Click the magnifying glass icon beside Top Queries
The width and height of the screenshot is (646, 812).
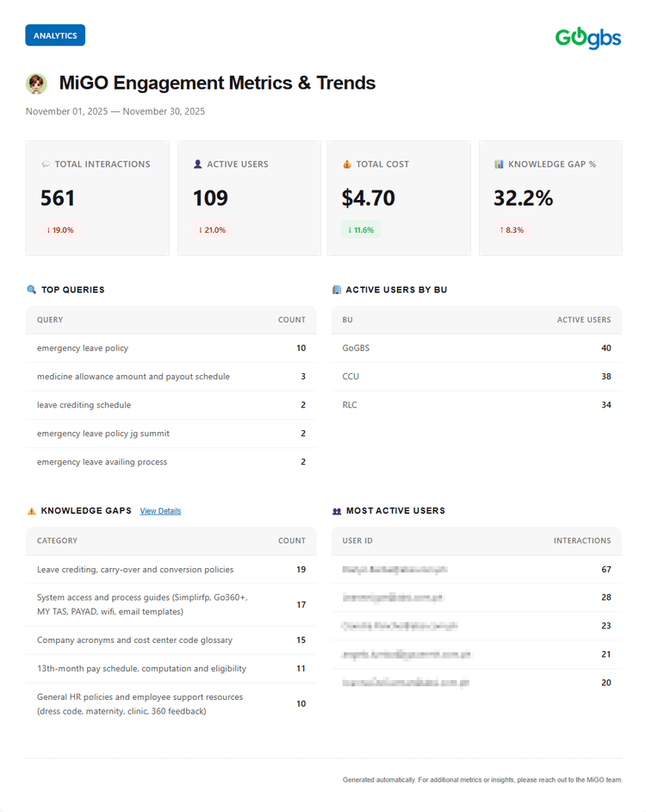coord(31,290)
